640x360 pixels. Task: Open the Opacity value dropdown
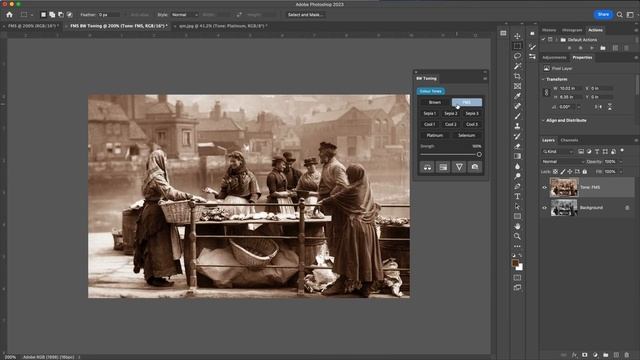[x=621, y=162]
